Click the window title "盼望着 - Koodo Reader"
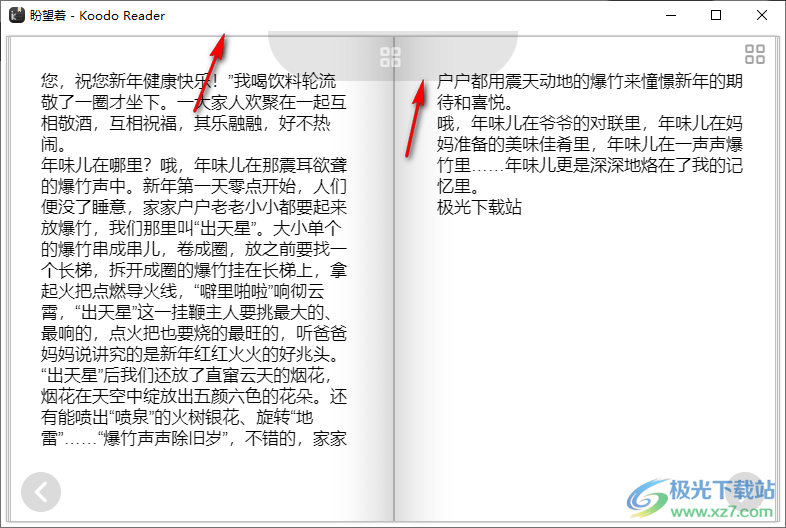The image size is (786, 528). 97,16
